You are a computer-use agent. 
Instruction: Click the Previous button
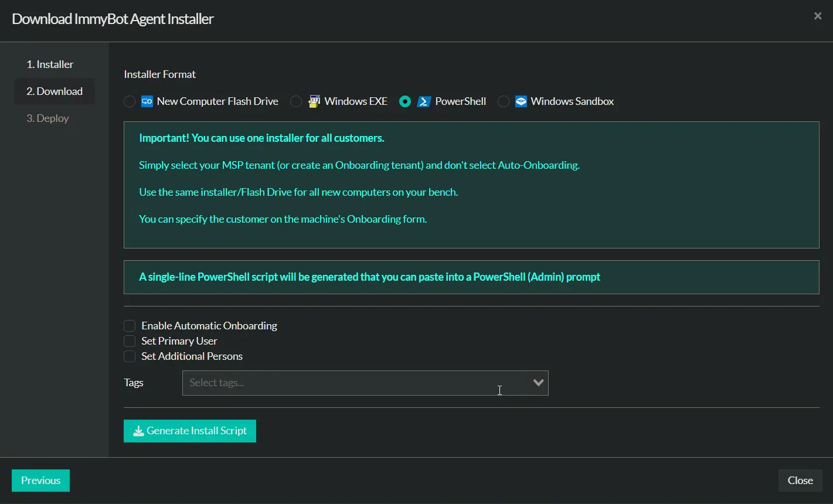pos(40,481)
